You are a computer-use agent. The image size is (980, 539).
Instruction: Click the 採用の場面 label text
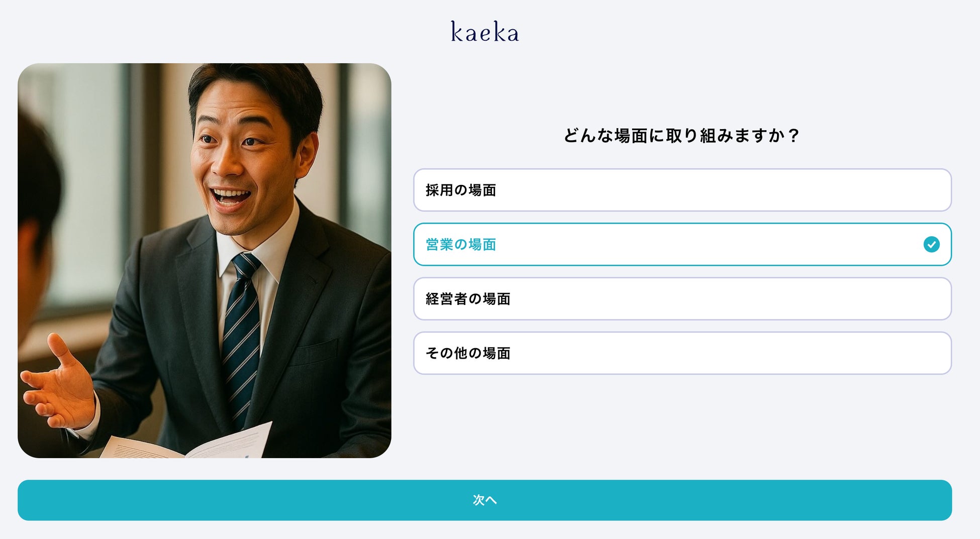pos(461,190)
